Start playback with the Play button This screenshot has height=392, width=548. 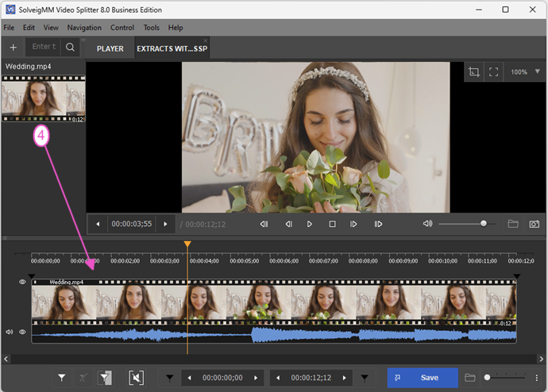coord(309,224)
